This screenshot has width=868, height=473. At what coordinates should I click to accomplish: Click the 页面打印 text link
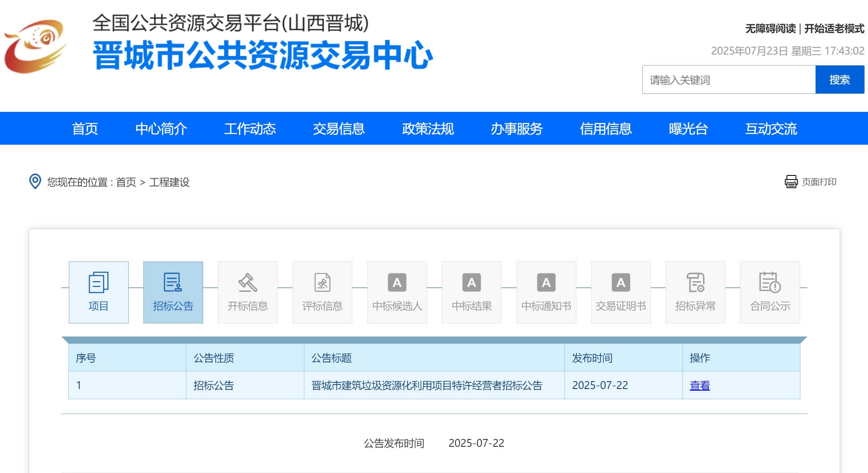[x=819, y=182]
